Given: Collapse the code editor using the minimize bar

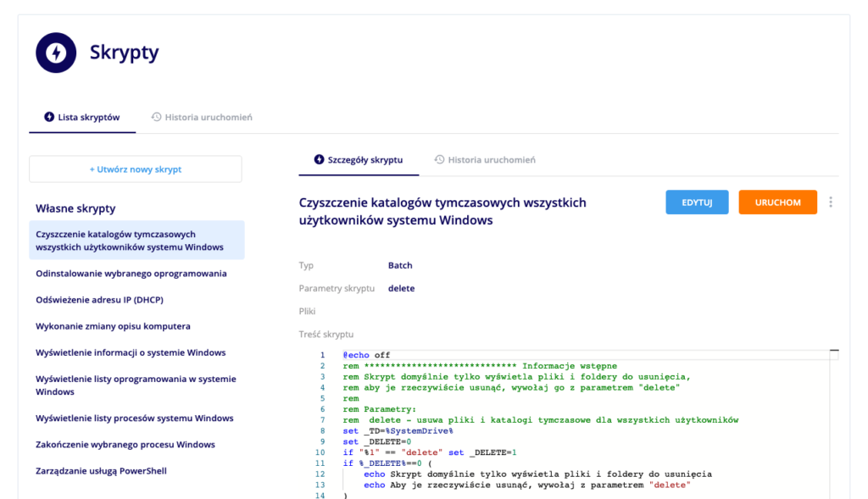Looking at the screenshot, I should click(x=834, y=351).
